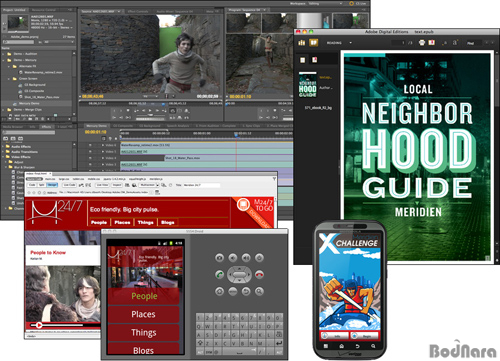Toggle visibility eye for Video 3 track
The width and height of the screenshot is (500, 361).
(90, 164)
